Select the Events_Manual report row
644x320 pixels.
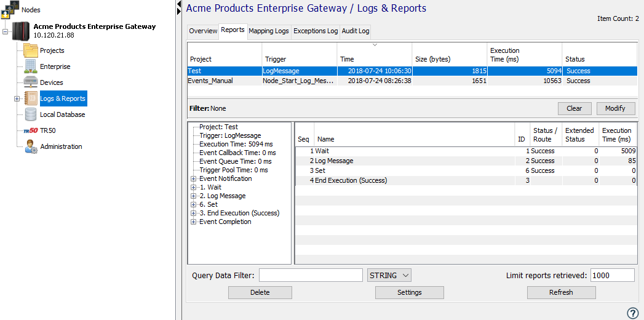[x=412, y=81]
